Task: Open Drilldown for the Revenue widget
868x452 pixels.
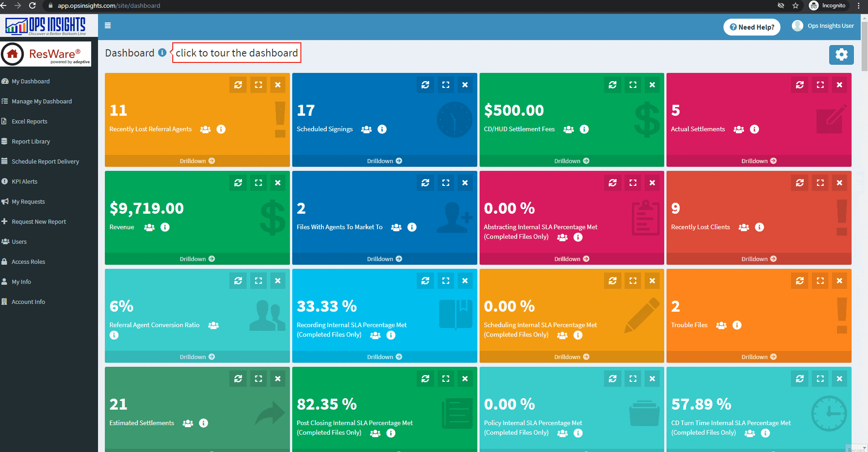Action: [x=197, y=258]
